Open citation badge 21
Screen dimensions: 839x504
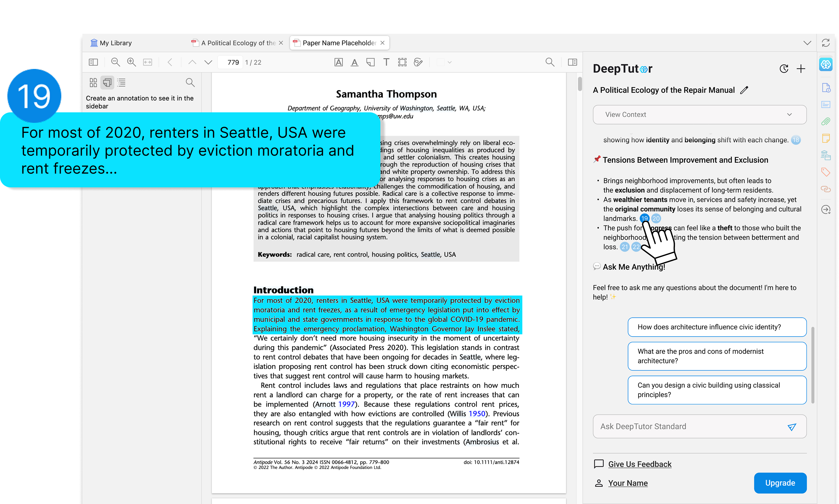(625, 247)
